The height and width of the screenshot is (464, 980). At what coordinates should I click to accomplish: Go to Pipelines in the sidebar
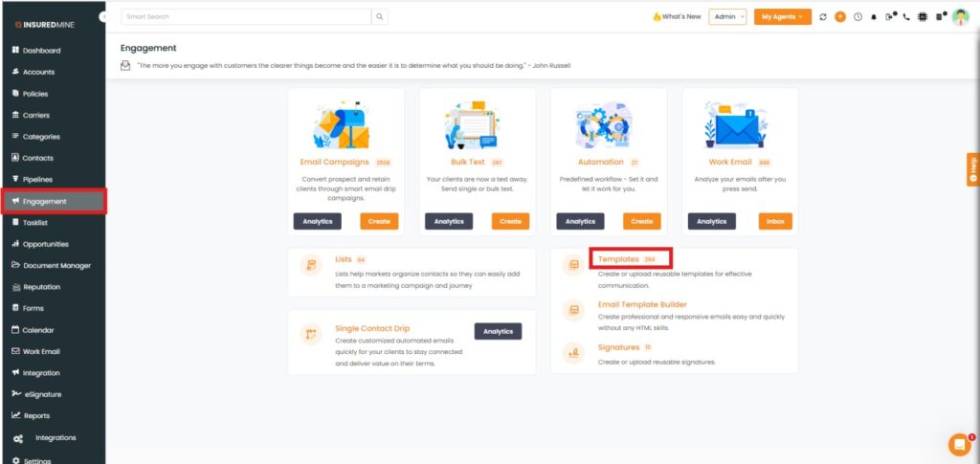click(37, 179)
